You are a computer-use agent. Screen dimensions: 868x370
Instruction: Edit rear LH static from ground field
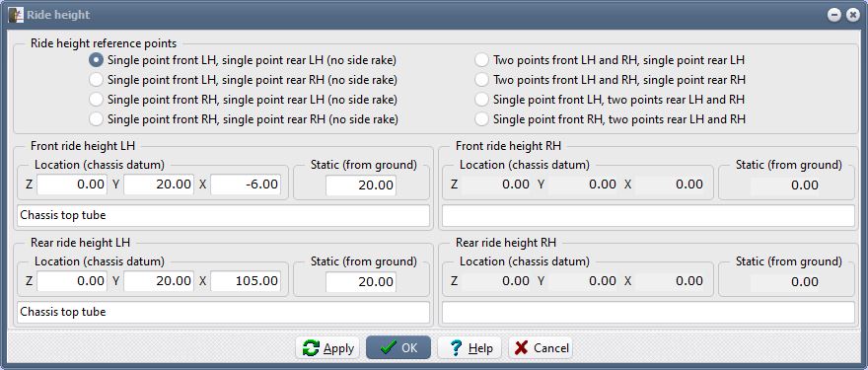361,282
